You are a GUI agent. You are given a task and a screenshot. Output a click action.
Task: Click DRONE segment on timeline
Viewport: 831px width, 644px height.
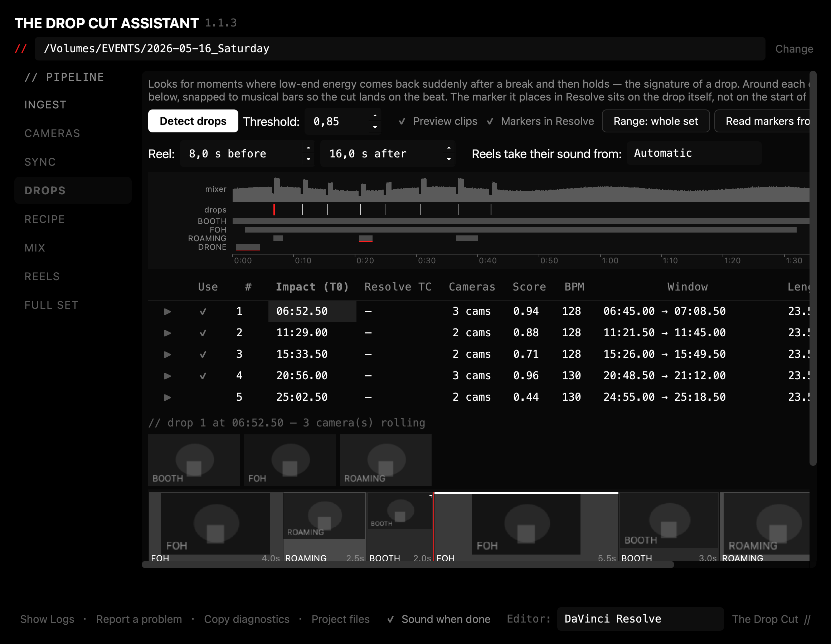248,247
